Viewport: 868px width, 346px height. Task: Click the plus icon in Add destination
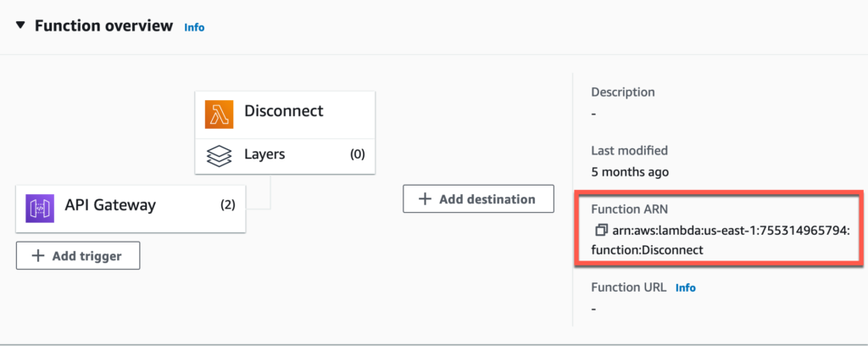(425, 198)
